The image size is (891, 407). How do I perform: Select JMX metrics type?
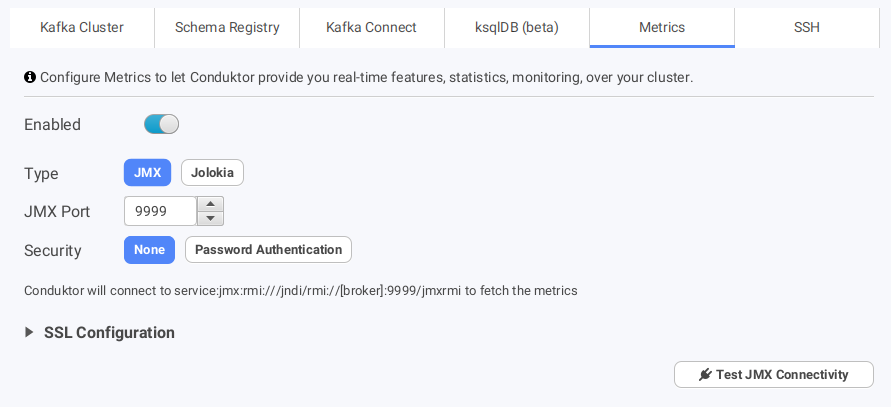point(147,172)
